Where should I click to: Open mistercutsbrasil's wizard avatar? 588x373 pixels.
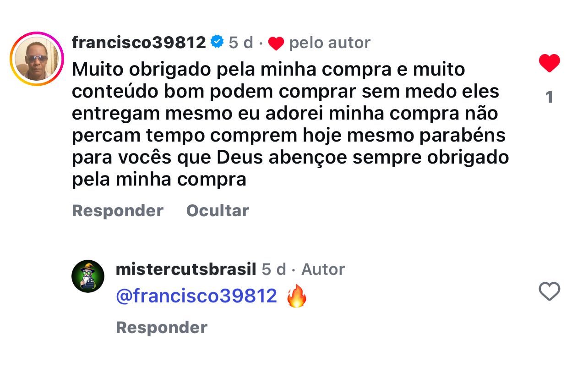88,276
